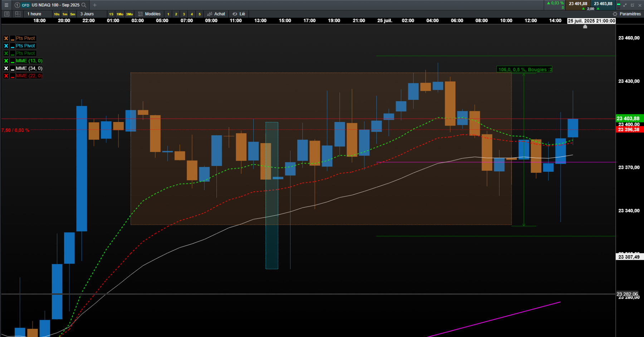
Task: Select the teal highlighted rectangle drawing
Action: click(272, 195)
